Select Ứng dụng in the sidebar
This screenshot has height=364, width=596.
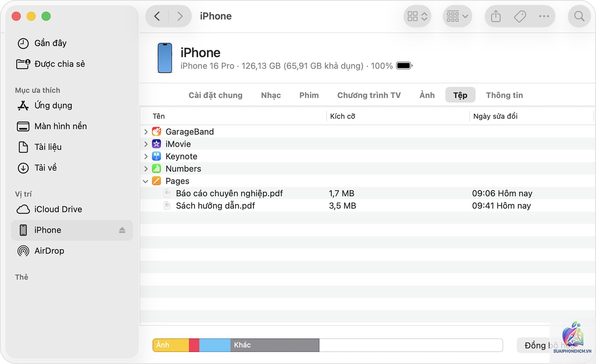[x=45, y=106]
